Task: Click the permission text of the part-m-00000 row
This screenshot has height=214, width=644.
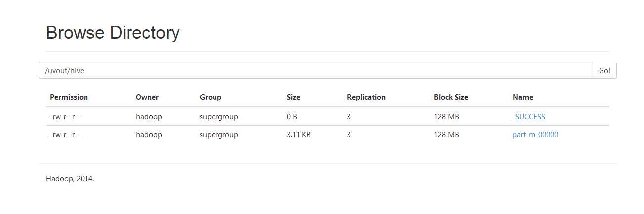Action: pos(65,134)
